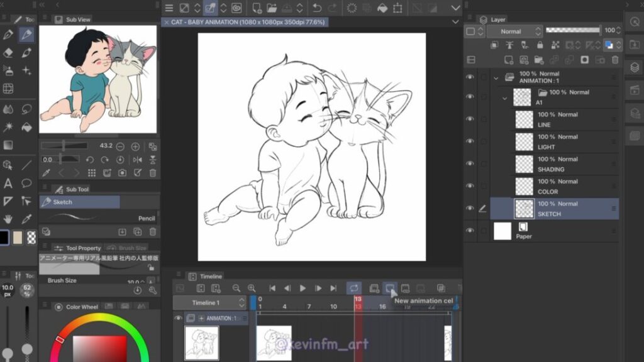Delete the selected layer with trash icon
The width and height of the screenshot is (644, 362).
(x=615, y=60)
